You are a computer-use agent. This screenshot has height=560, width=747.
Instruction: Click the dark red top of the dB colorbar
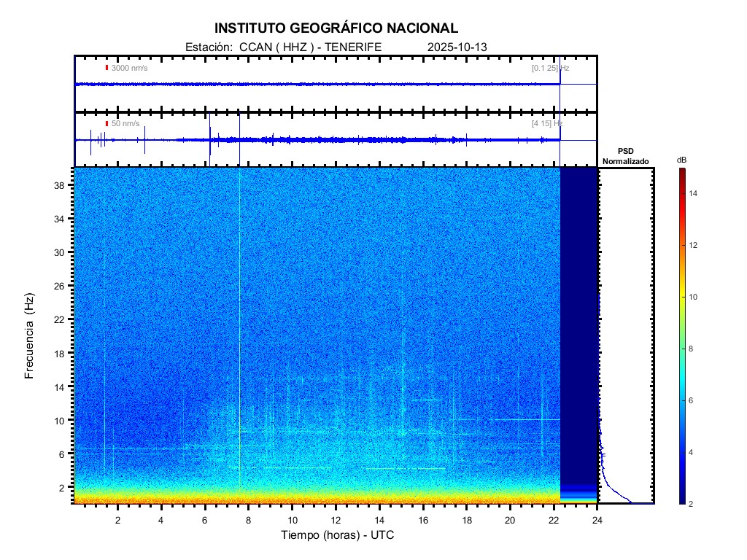coord(681,172)
